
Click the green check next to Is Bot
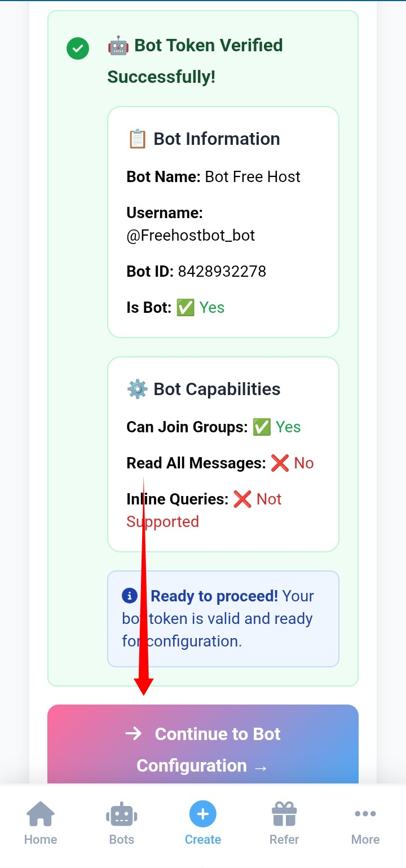[186, 308]
